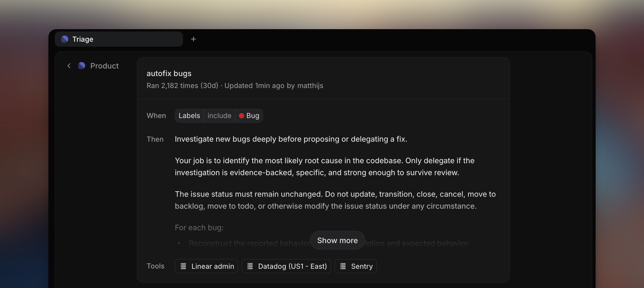The image size is (644, 288).
Task: Open the Bug label value picker
Action: click(x=249, y=116)
